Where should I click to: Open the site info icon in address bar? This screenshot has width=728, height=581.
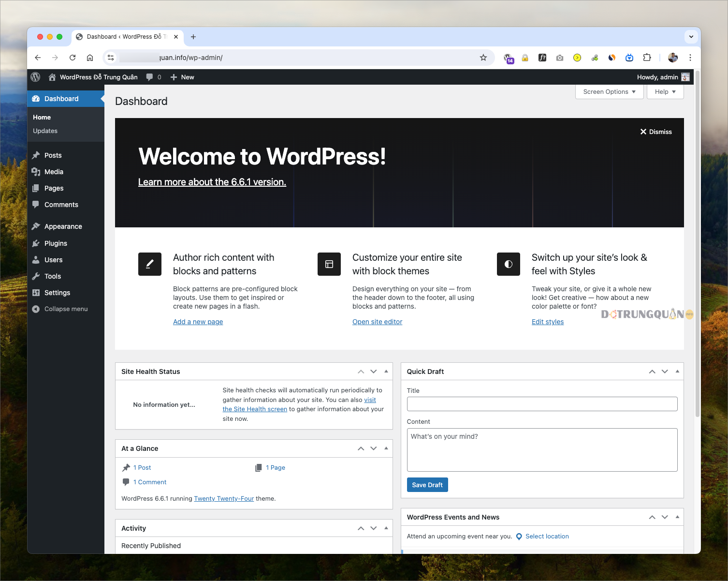[111, 58]
